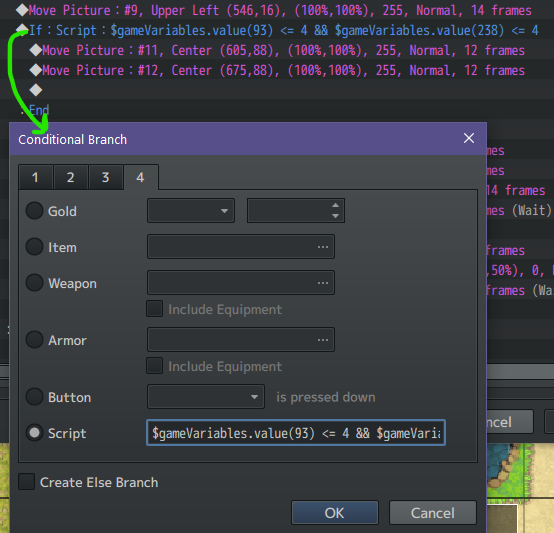Select the Move Picture #11 command line
554x533 pixels.
(277, 51)
